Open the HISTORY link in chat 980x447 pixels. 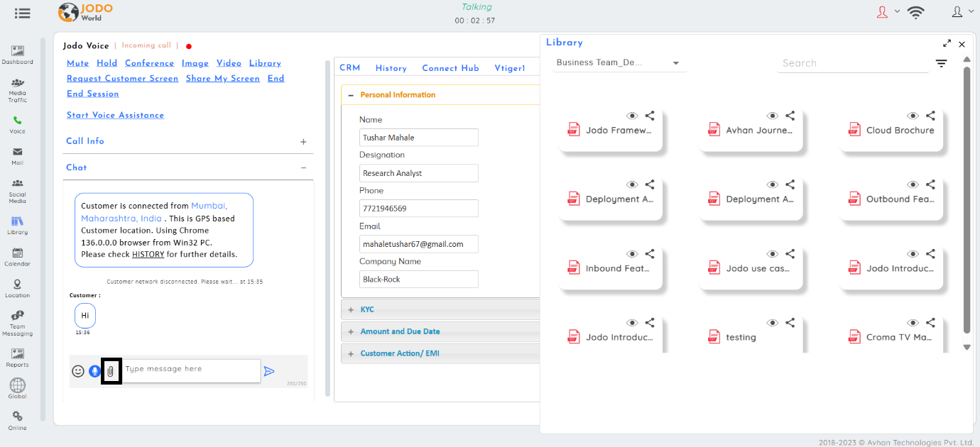pyautogui.click(x=148, y=254)
